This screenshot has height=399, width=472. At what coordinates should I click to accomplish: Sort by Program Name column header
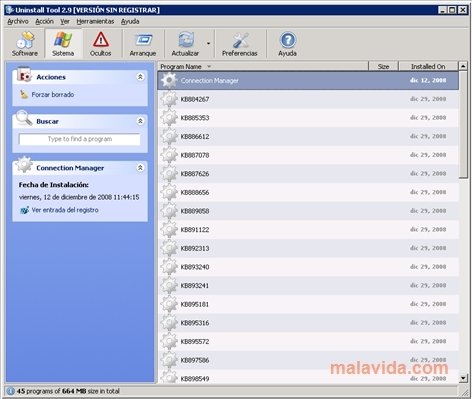(x=263, y=66)
